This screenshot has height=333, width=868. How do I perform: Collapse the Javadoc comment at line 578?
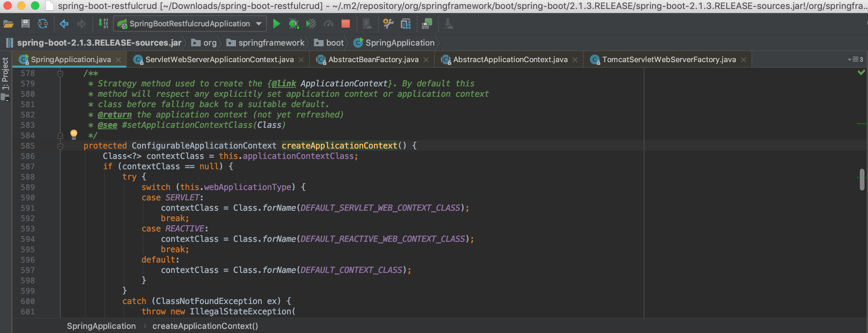pos(60,74)
